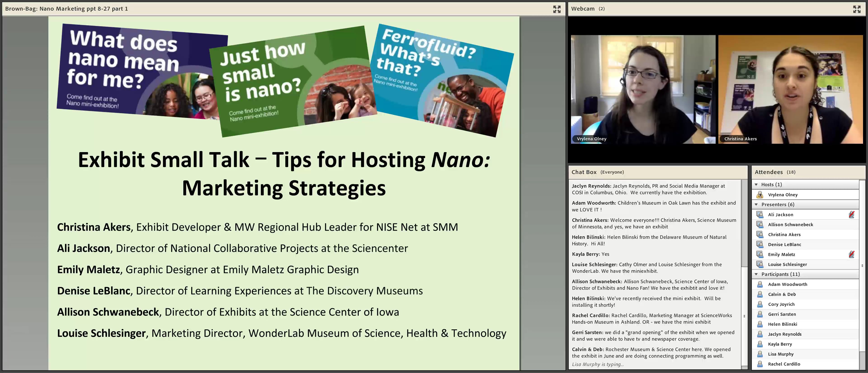Collapse the Hosts group
Viewport: 868px width, 373px height.
click(x=756, y=184)
